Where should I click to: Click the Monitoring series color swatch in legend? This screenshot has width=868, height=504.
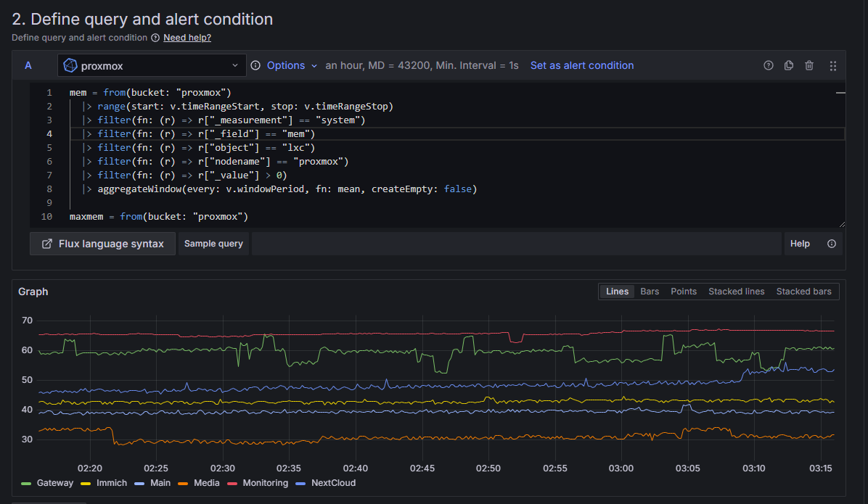pyautogui.click(x=234, y=482)
